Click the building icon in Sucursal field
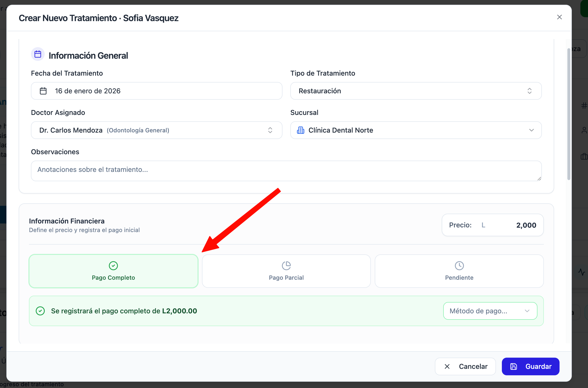The width and height of the screenshot is (588, 388). tap(300, 130)
